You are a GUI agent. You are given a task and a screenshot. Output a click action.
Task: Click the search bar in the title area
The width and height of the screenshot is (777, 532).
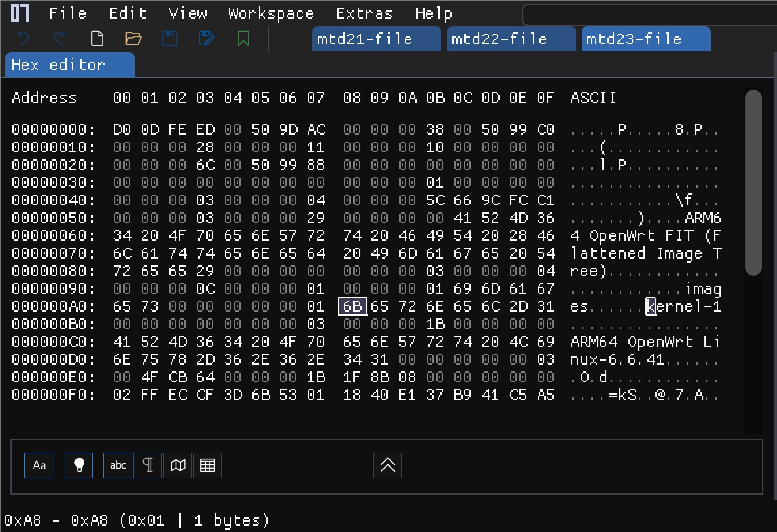coord(650,15)
